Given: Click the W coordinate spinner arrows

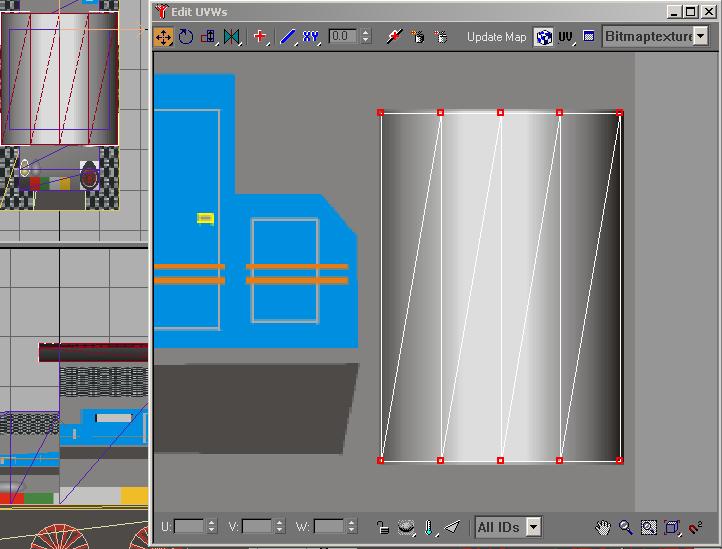Looking at the screenshot, I should click(351, 526).
